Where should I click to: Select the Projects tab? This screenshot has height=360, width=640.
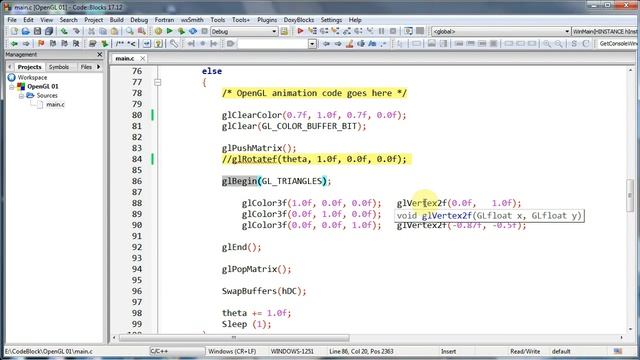pos(29,67)
